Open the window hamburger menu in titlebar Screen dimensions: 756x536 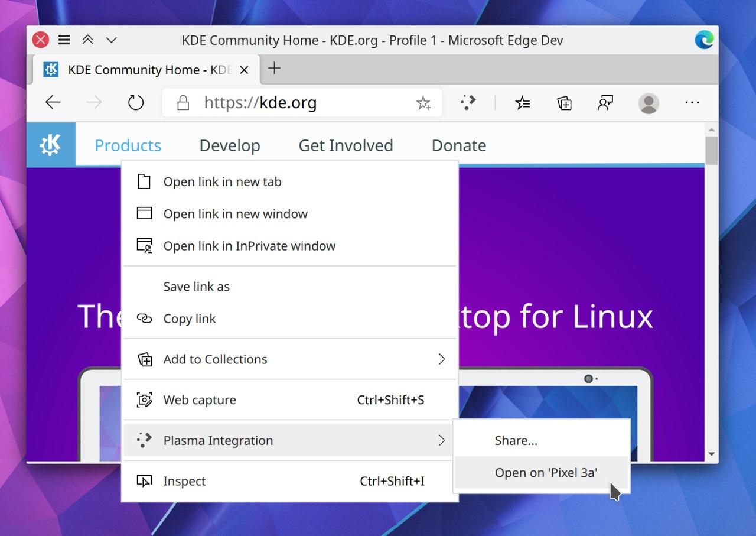click(64, 40)
